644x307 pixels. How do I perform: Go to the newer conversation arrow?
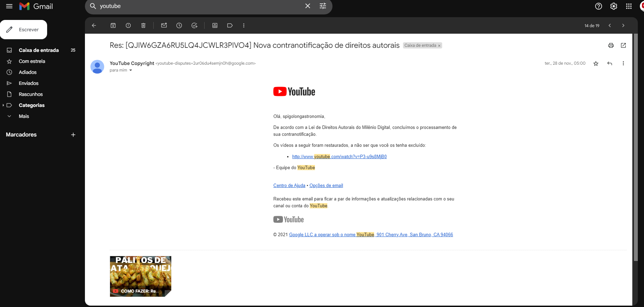(610, 25)
